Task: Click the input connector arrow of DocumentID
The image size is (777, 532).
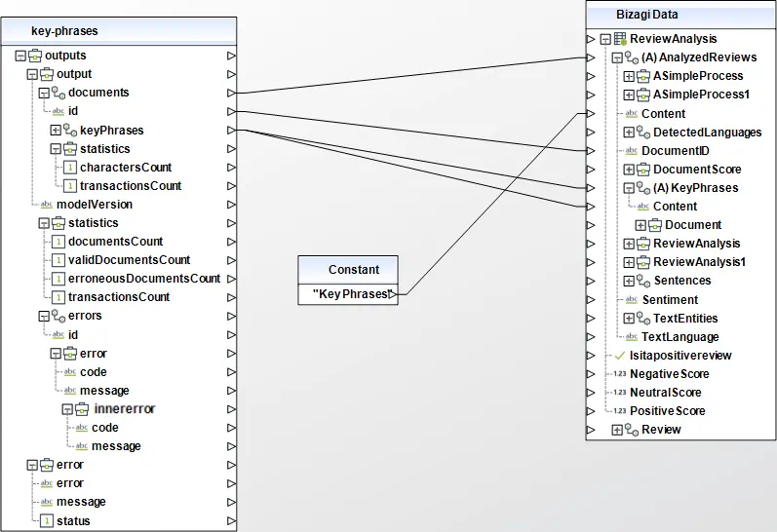Action: pos(591,151)
